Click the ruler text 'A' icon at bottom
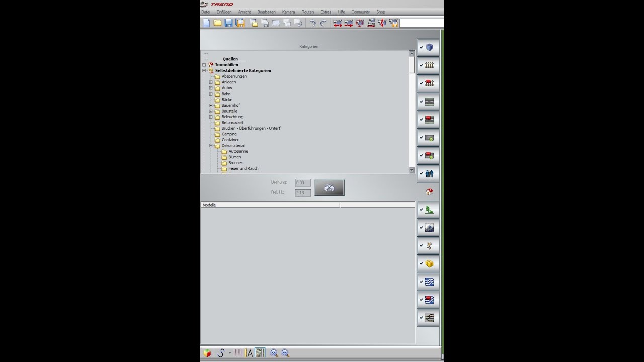This screenshot has width=644, height=362. 249,353
